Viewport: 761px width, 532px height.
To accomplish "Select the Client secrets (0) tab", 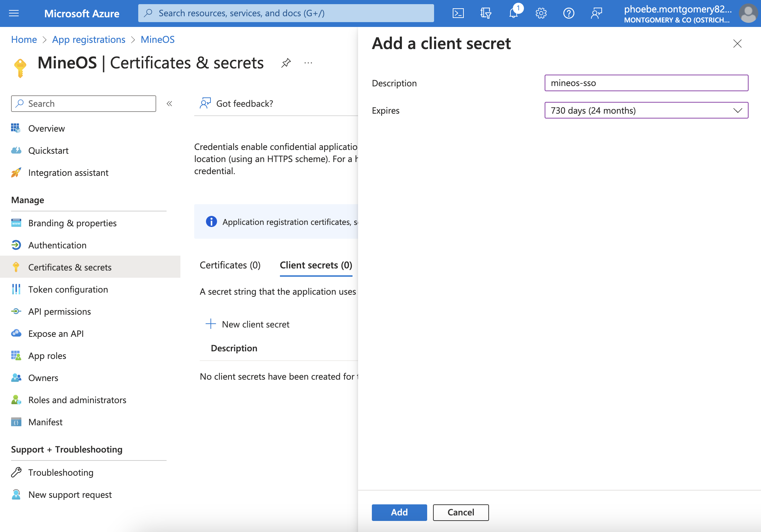I will [316, 265].
